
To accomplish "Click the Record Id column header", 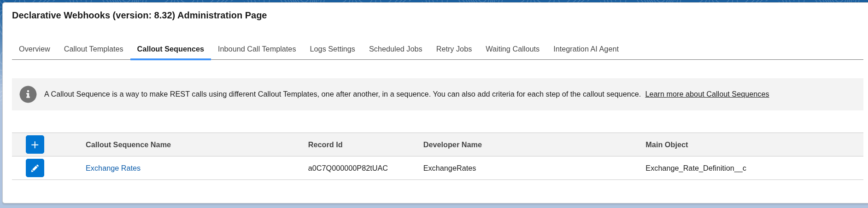I will [325, 144].
